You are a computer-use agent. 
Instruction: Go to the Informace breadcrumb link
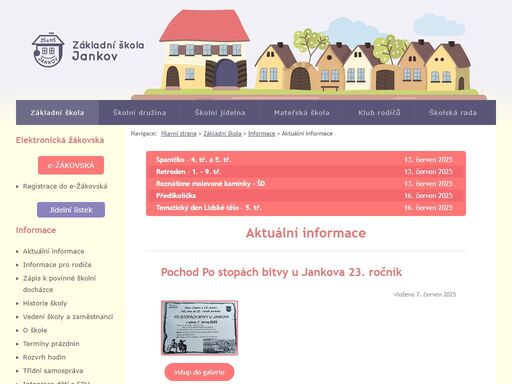(262, 134)
